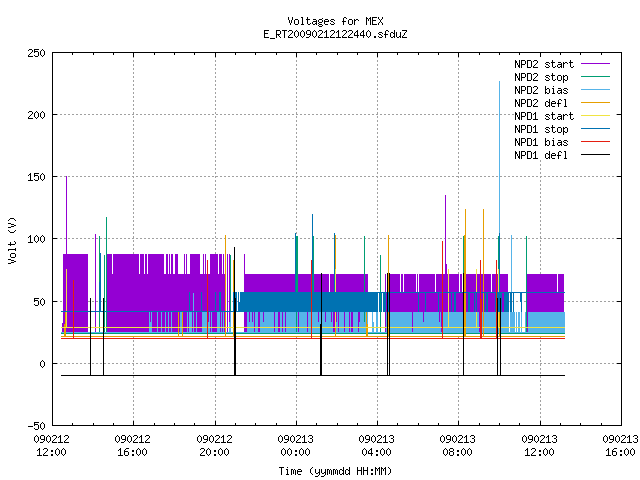Click the -50 y-axis tick label
The width and height of the screenshot is (640, 480).
[x=36, y=426]
